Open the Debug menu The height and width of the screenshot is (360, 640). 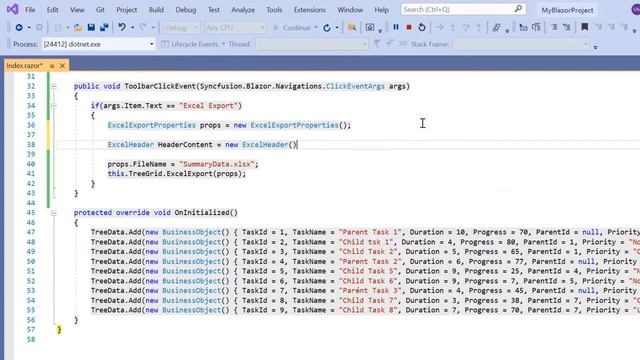pos(186,9)
